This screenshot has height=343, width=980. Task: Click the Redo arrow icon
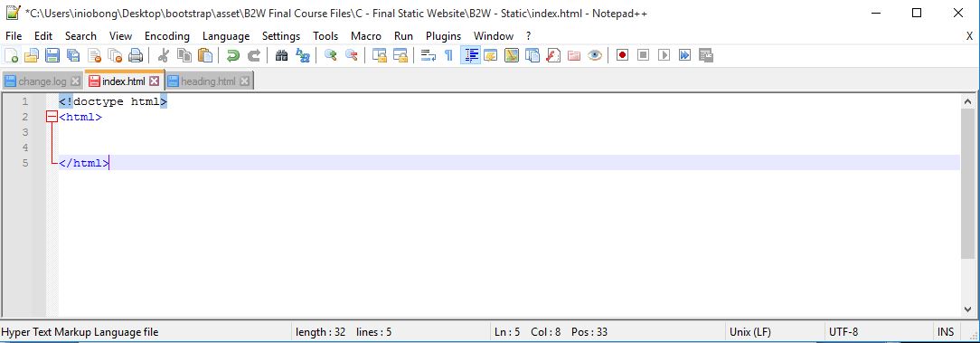(254, 56)
